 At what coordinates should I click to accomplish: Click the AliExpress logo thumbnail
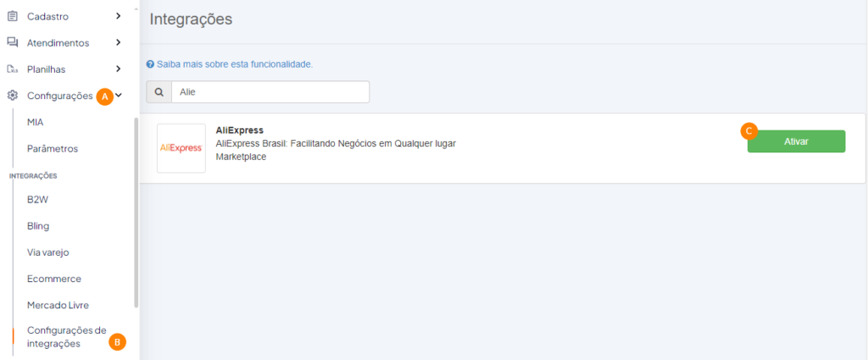(181, 148)
